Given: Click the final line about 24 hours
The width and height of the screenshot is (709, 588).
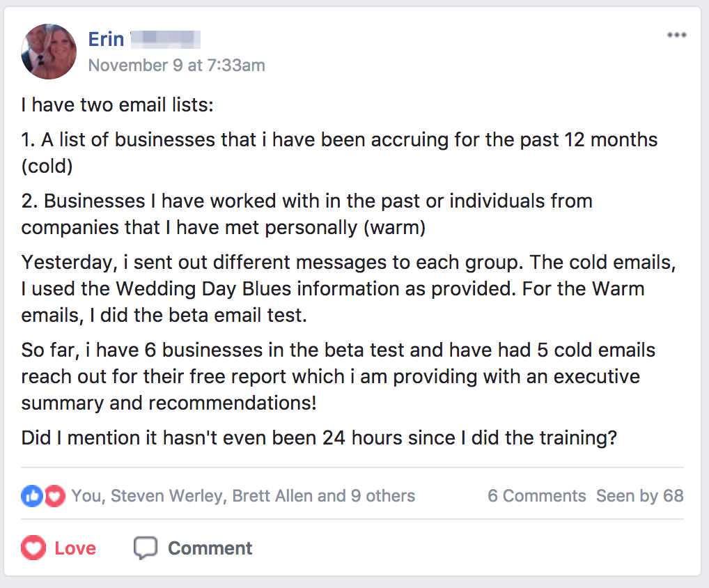Looking at the screenshot, I should coord(319,438).
